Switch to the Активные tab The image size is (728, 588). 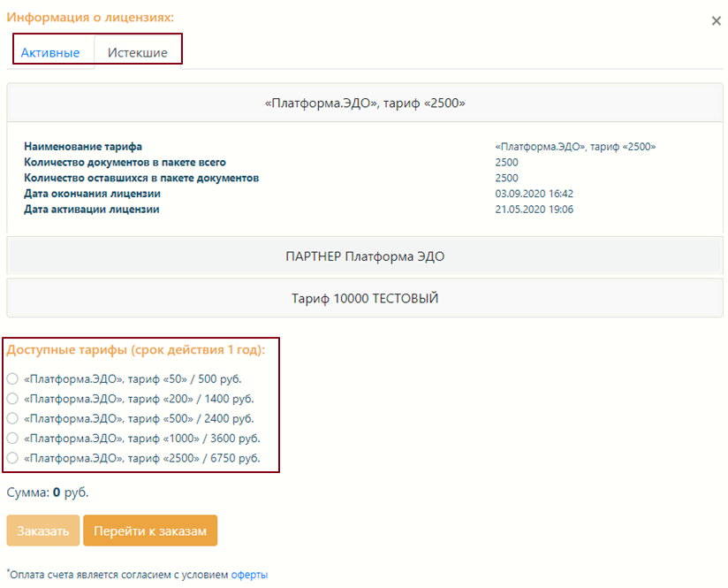pyautogui.click(x=50, y=52)
